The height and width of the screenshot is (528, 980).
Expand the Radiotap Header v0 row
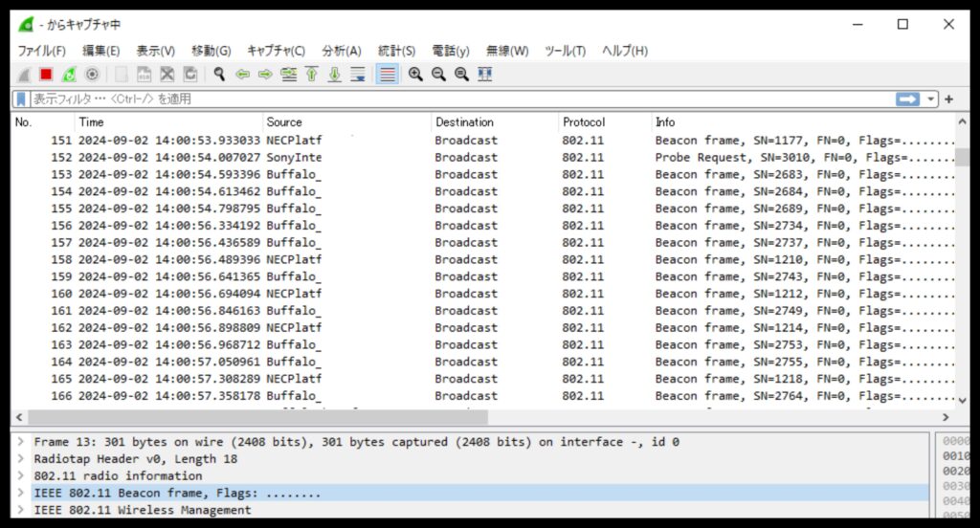(x=21, y=458)
